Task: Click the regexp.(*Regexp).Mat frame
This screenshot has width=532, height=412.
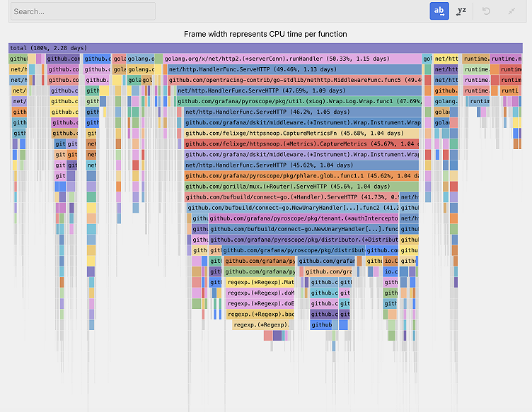Action: coord(260,282)
